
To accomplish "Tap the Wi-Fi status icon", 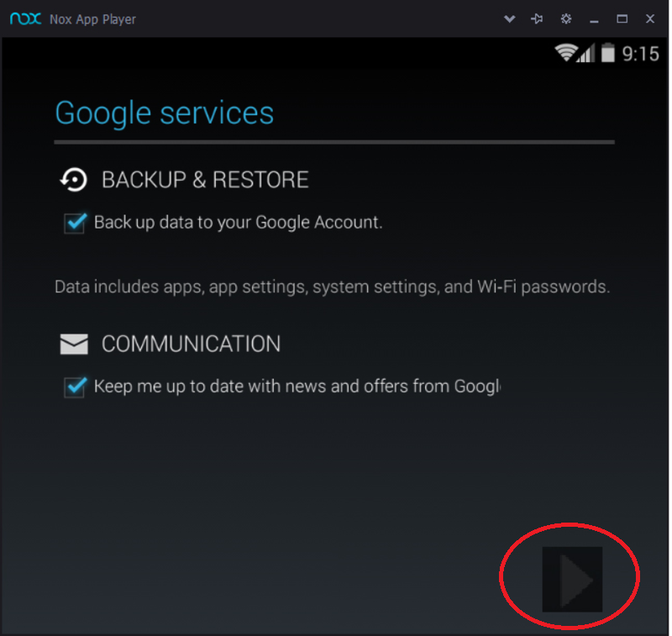I will point(567,53).
